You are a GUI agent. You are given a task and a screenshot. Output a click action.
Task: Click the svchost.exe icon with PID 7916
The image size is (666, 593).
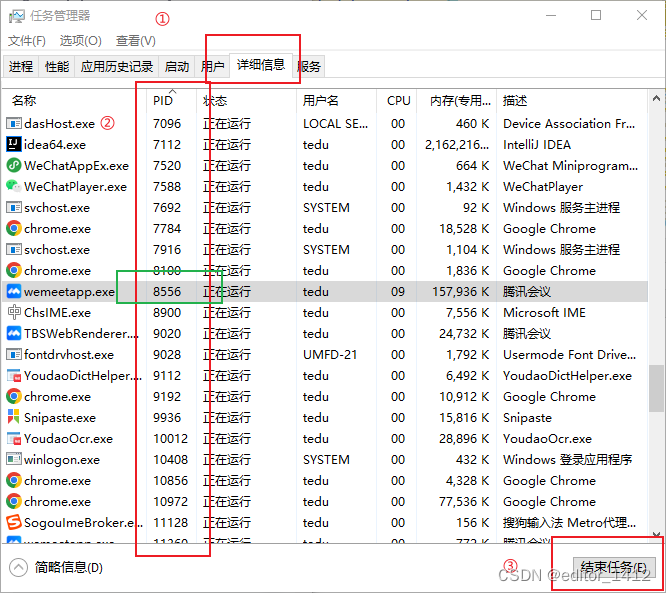click(14, 249)
